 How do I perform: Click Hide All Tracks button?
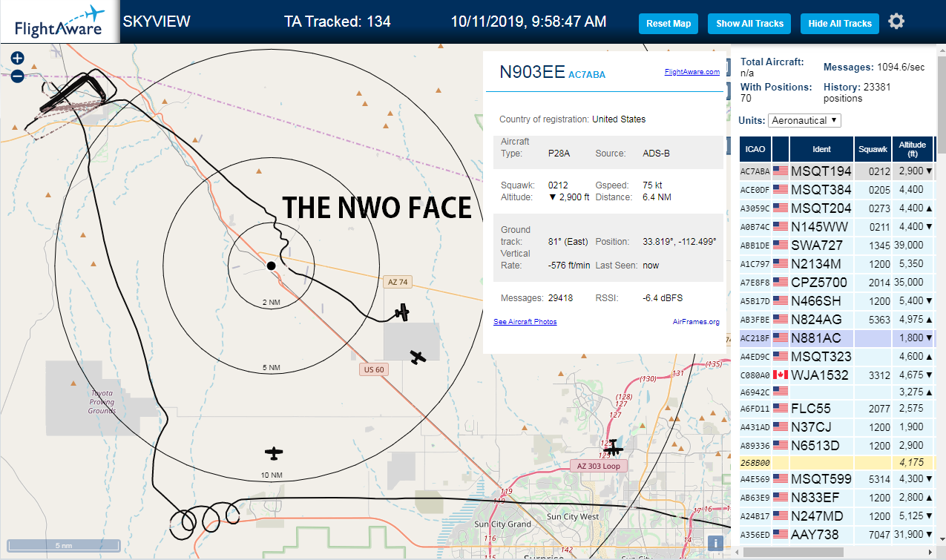pos(840,24)
